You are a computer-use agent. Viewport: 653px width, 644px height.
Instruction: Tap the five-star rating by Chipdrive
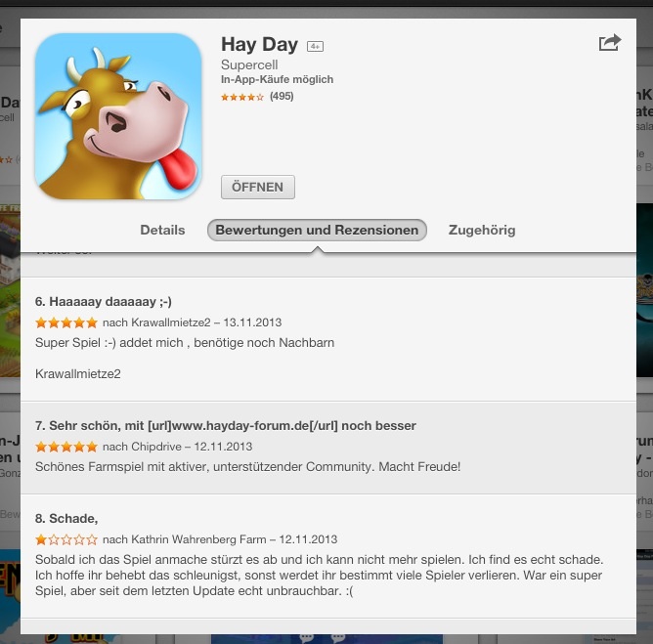(x=66, y=447)
